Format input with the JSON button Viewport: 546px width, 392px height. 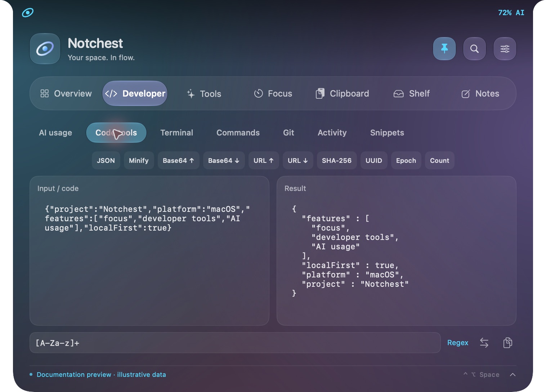[x=106, y=161]
